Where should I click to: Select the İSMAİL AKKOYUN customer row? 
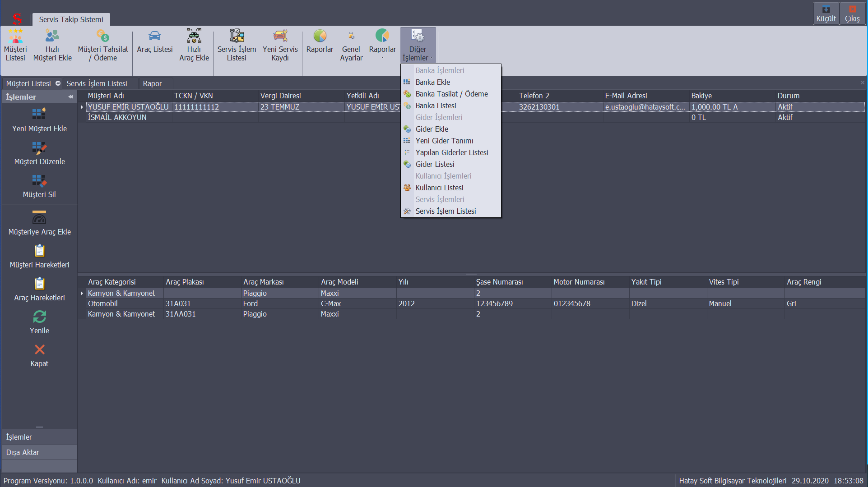point(117,117)
